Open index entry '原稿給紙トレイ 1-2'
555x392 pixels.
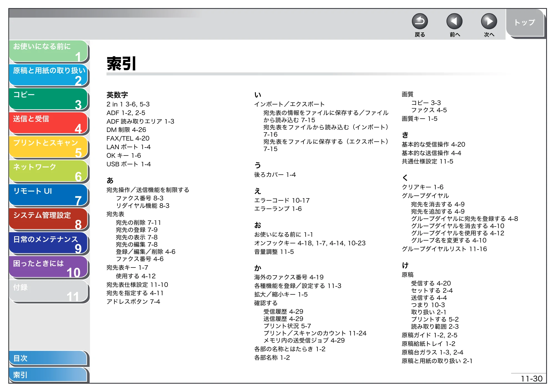(429, 344)
